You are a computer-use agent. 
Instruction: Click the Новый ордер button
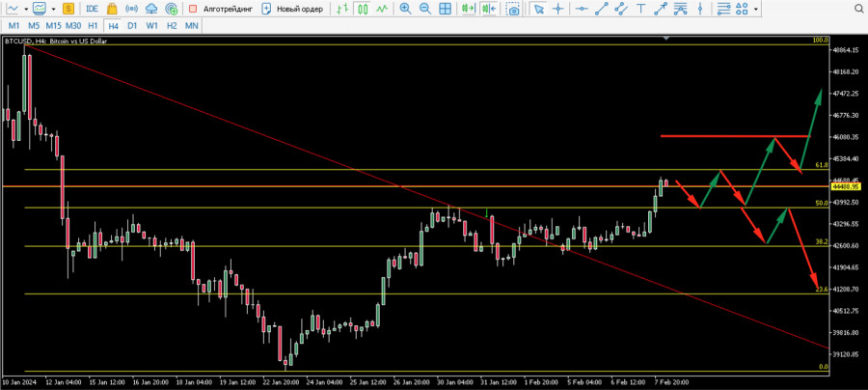tap(292, 9)
